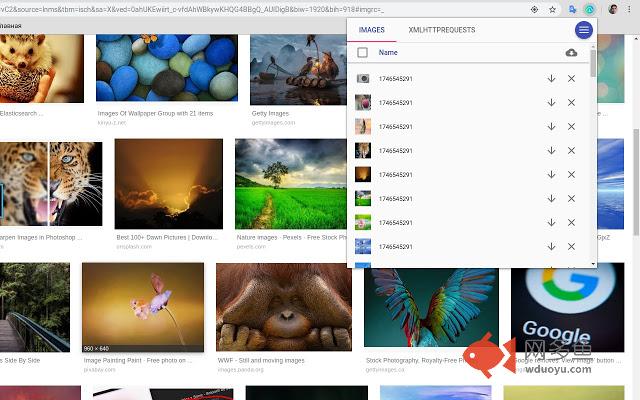Download the row with blue sky thumbnail

click(x=551, y=247)
